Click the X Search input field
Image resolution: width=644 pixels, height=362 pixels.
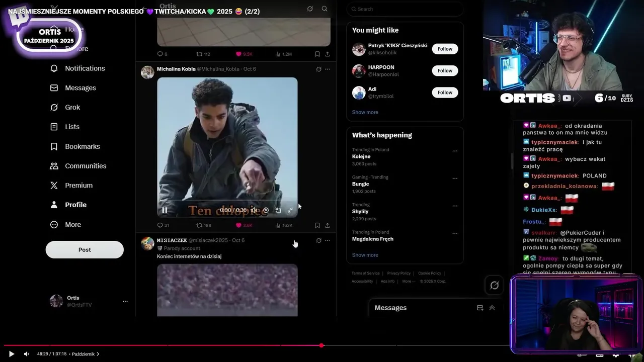[x=405, y=9]
